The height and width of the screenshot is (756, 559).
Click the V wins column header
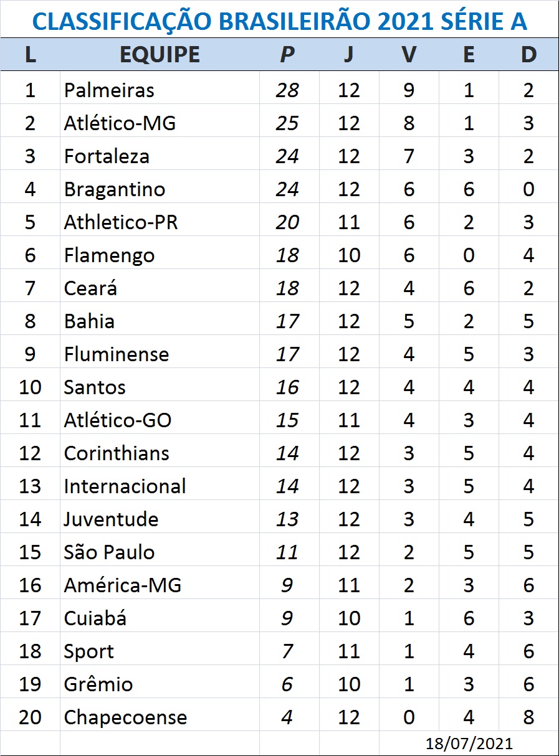[x=409, y=55]
